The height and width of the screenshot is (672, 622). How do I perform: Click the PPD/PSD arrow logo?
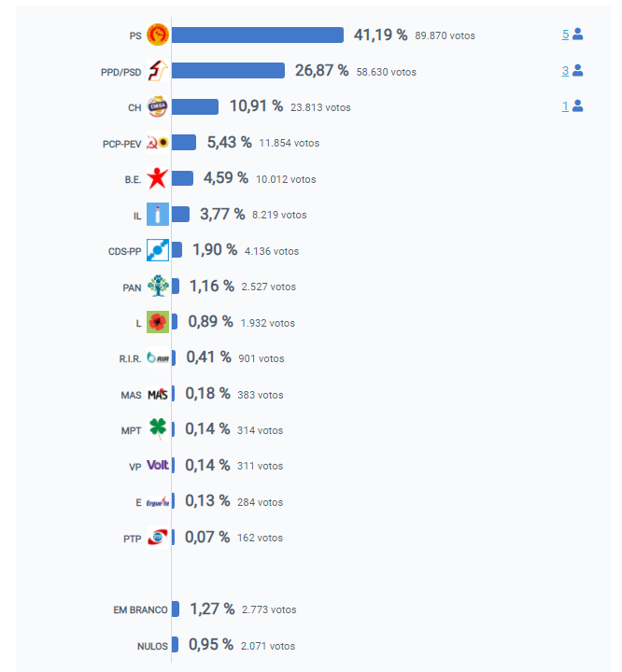(158, 71)
